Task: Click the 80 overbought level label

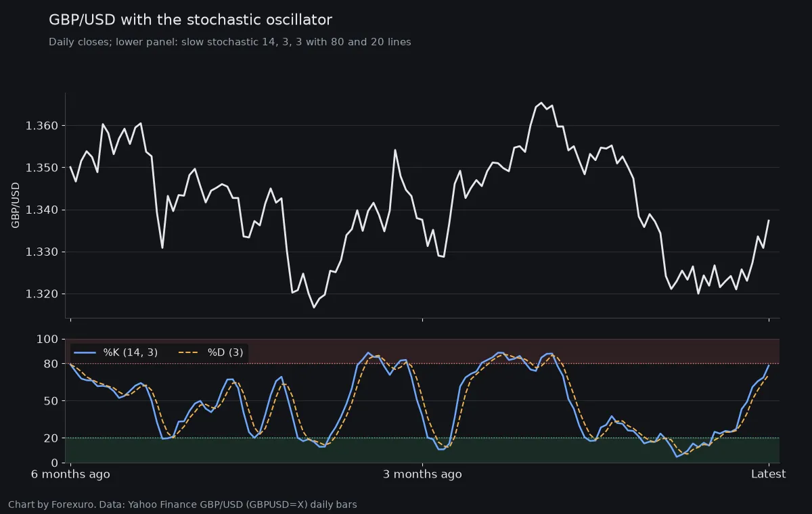Action: [x=52, y=364]
